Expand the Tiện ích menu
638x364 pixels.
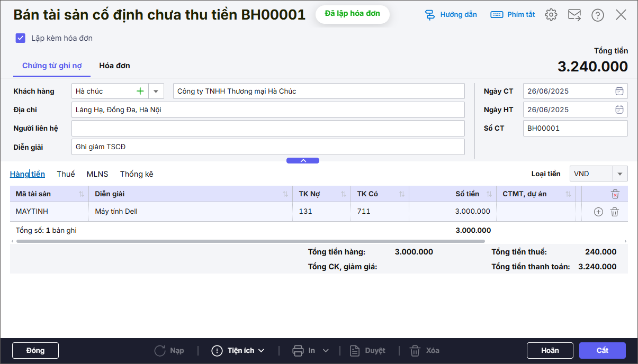click(238, 350)
